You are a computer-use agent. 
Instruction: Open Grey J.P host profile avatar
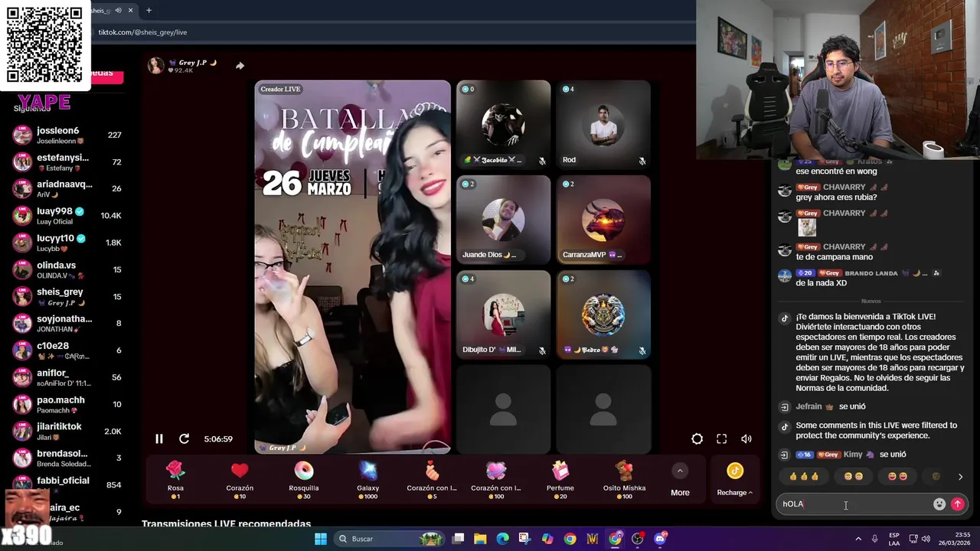pos(156,66)
